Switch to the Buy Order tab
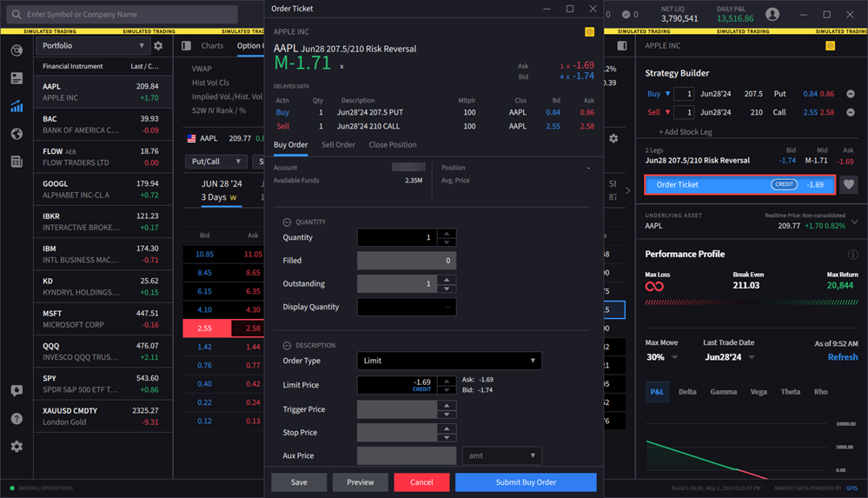The image size is (868, 498). coord(290,144)
